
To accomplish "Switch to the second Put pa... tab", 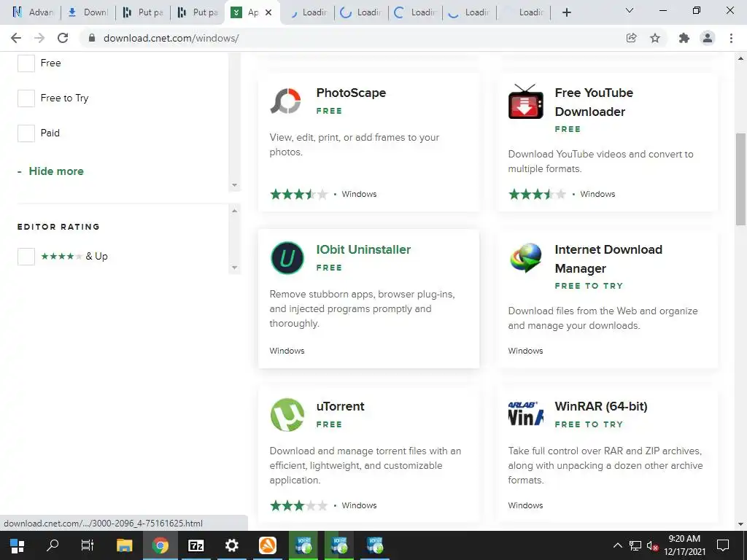I will point(198,12).
